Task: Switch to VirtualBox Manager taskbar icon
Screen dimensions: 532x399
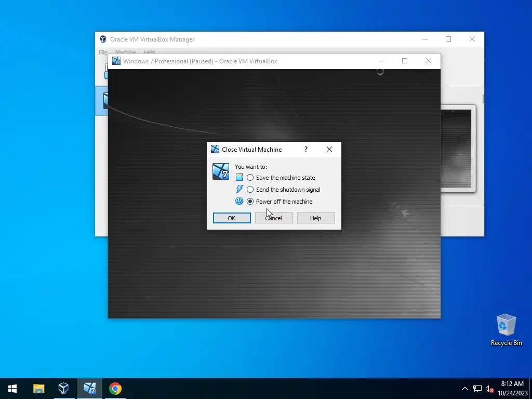Action: pyautogui.click(x=64, y=389)
